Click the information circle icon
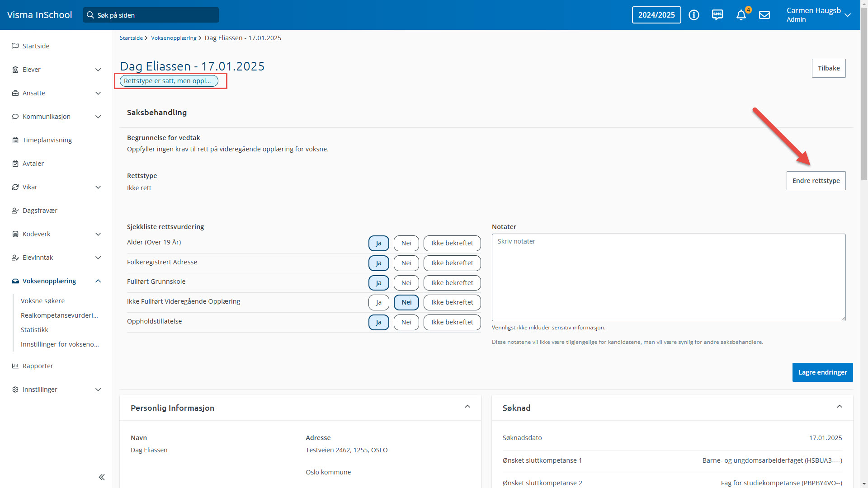The height and width of the screenshot is (488, 868). coord(694,15)
